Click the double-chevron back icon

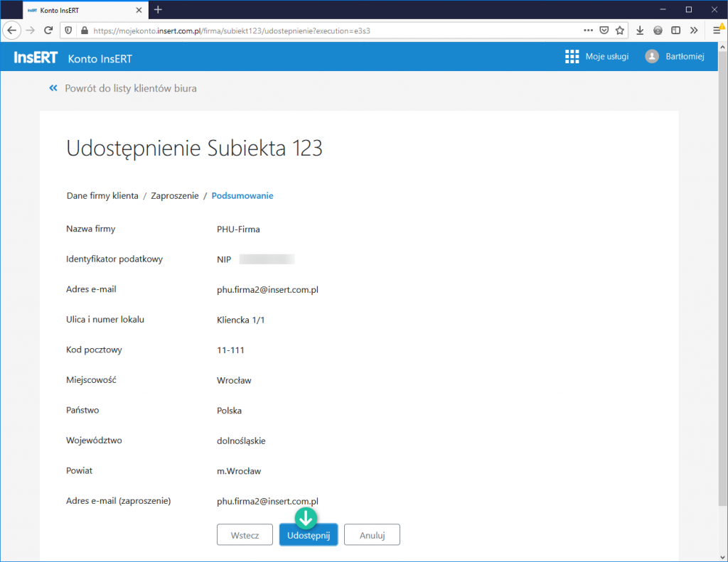pos(53,87)
